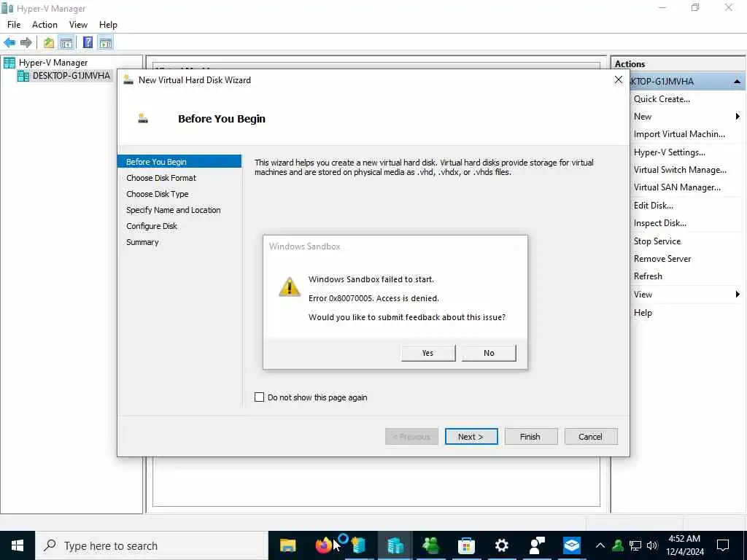Image resolution: width=747 pixels, height=560 pixels.
Task: Click the warning triangle icon in dialog
Action: pyautogui.click(x=289, y=287)
